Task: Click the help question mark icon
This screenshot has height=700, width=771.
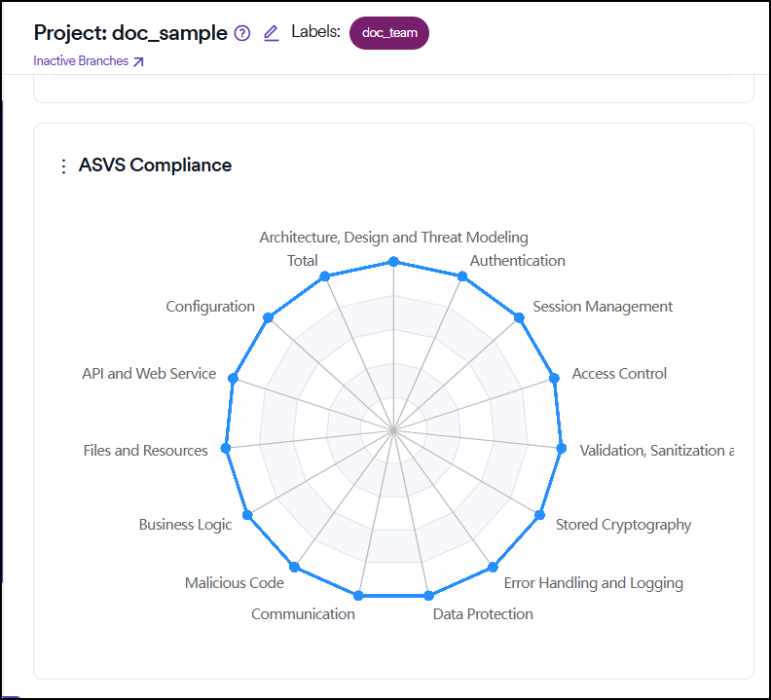Action: click(243, 33)
